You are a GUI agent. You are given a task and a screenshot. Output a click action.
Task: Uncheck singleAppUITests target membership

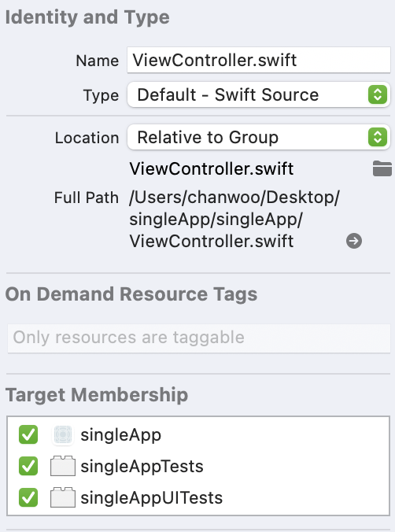(28, 497)
